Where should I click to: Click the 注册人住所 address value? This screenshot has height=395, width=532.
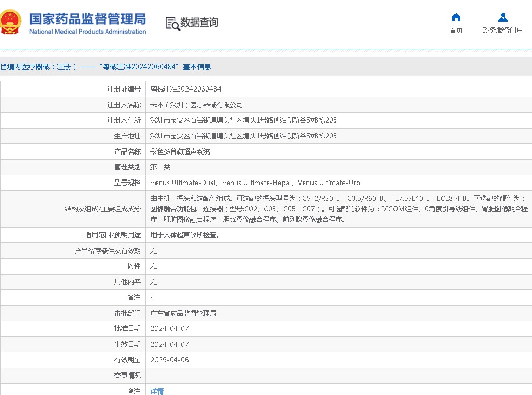pos(243,120)
